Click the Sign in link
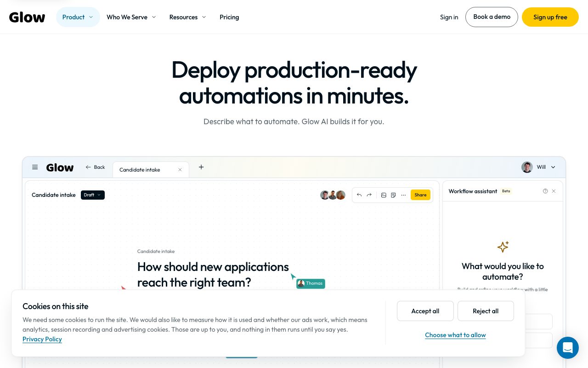The width and height of the screenshot is (588, 368). [x=449, y=17]
